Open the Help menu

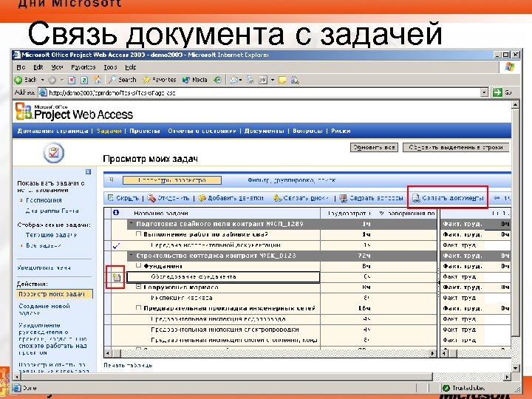(x=131, y=67)
